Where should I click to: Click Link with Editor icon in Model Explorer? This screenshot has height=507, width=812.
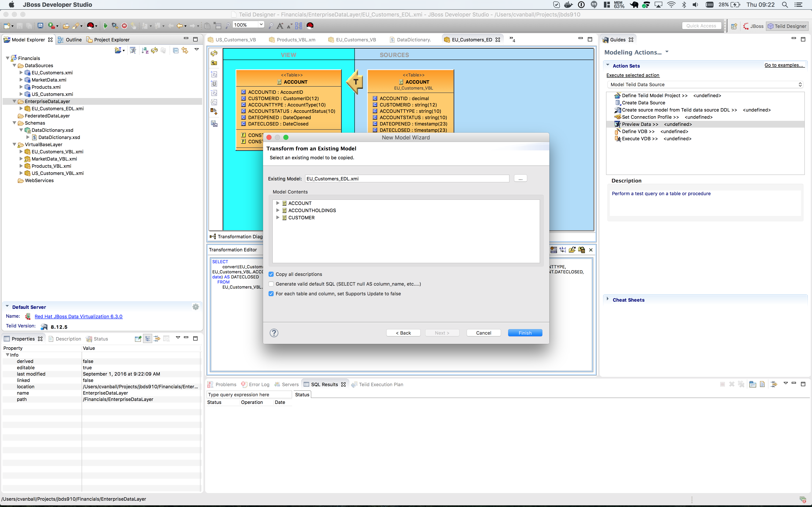185,50
